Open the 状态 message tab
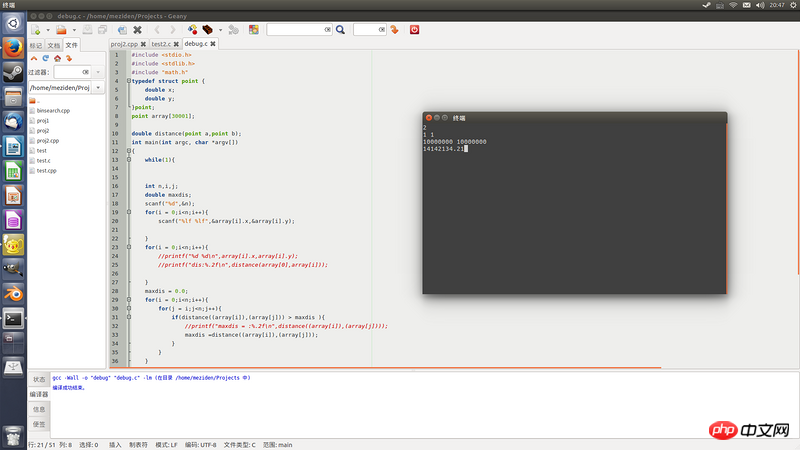This screenshot has height=450, width=800. pos(39,380)
